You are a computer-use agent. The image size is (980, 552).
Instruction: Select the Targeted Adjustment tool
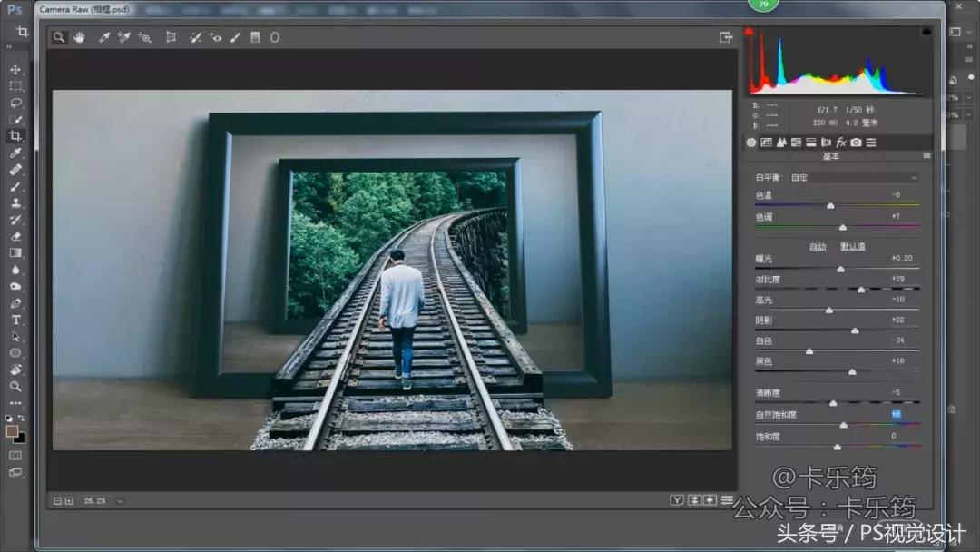pyautogui.click(x=144, y=37)
